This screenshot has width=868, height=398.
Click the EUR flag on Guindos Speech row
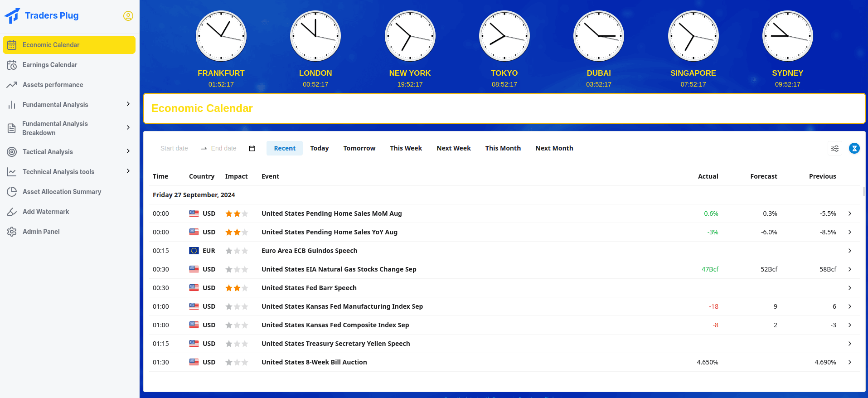pos(194,251)
